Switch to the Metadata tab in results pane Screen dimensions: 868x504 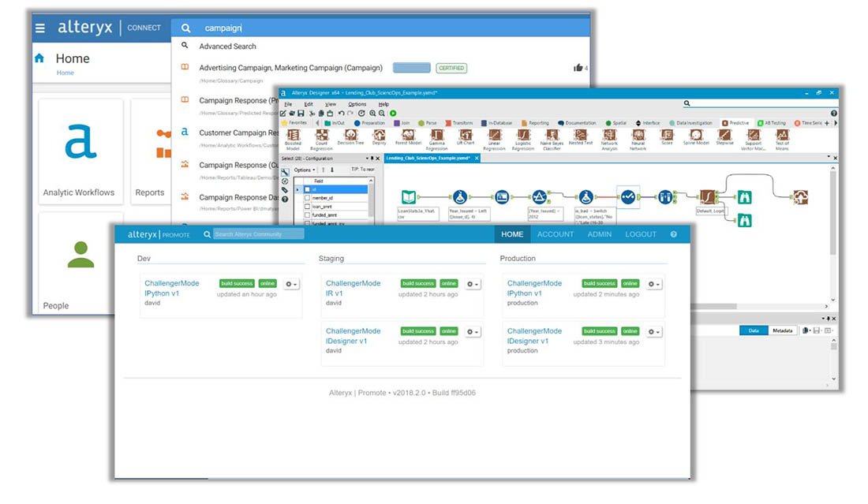[783, 330]
